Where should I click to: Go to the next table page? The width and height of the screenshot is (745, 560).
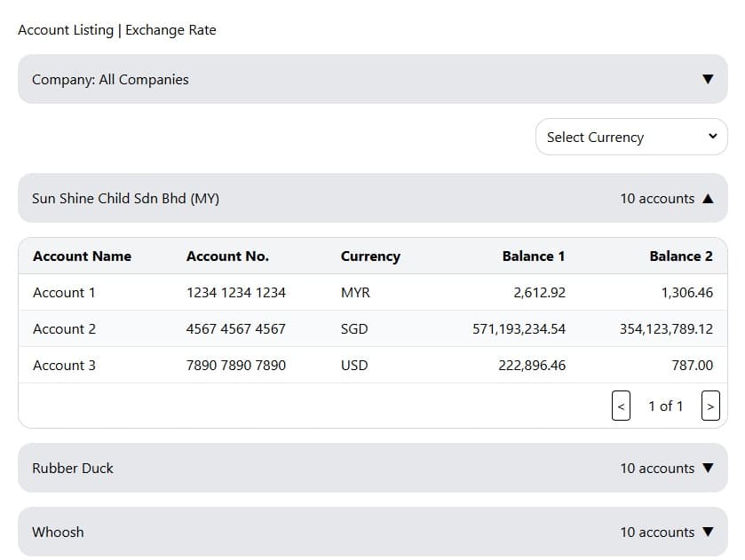(x=710, y=406)
